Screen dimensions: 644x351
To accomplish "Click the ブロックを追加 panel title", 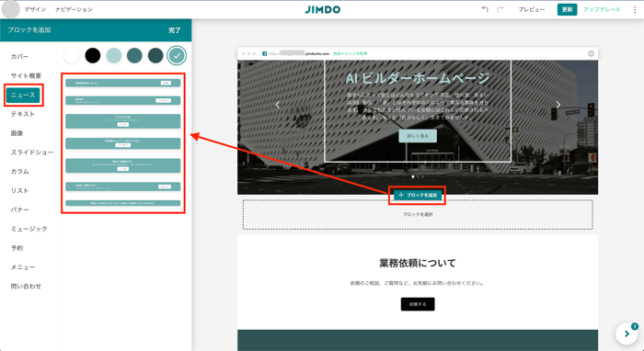I will click(29, 30).
